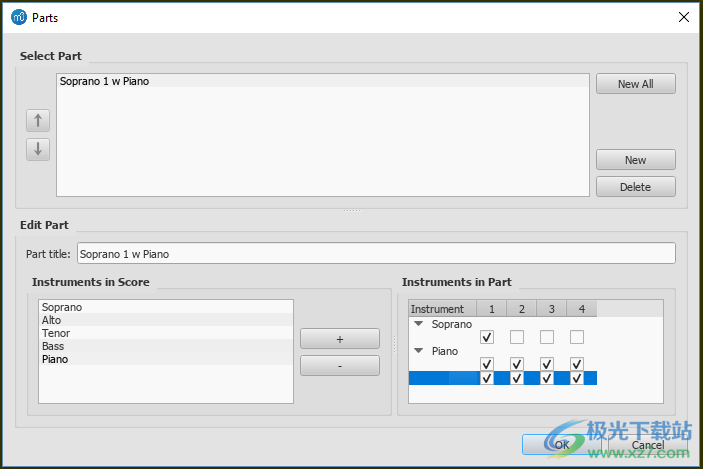Screen dimensions: 703x469
Task: Uncheck highlighted Piano staff voice 1
Action: (487, 378)
